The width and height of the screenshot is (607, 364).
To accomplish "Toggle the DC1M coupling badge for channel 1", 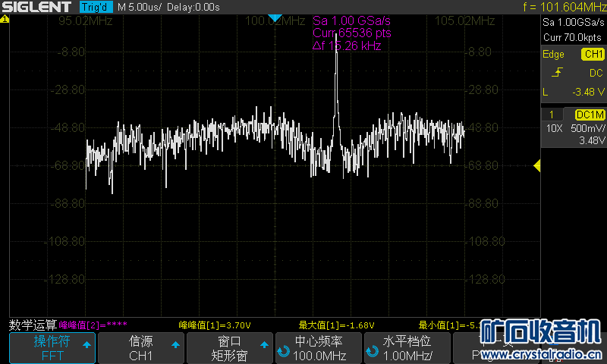I will [x=590, y=115].
